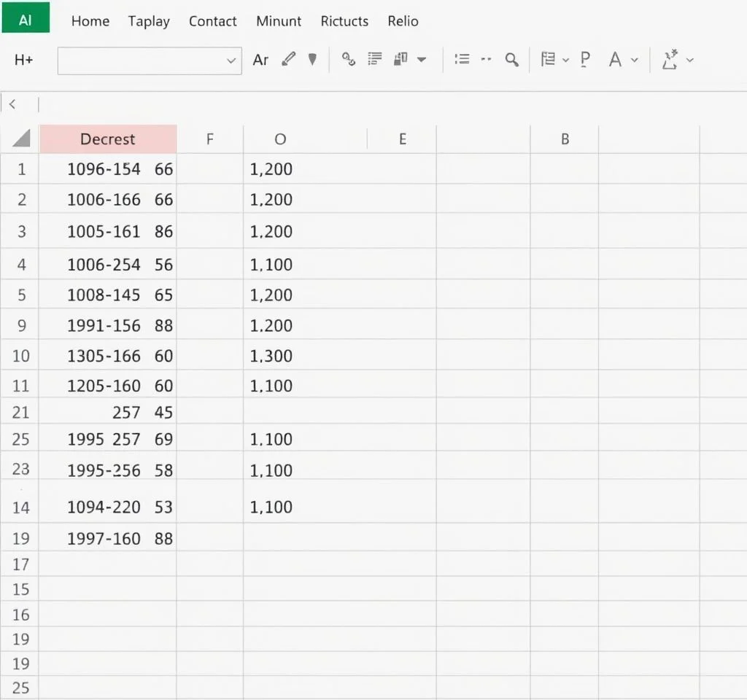Click the link chain icon

pos(349,60)
